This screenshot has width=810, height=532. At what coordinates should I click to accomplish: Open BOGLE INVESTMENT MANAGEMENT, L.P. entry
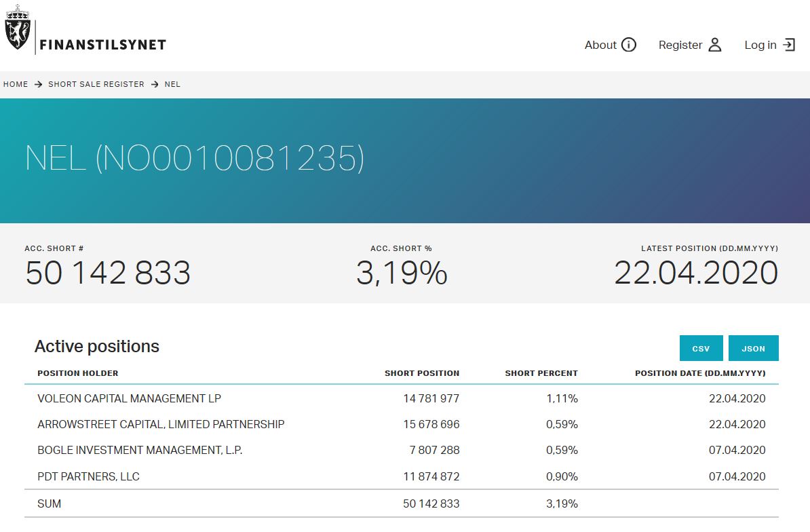[x=140, y=450]
